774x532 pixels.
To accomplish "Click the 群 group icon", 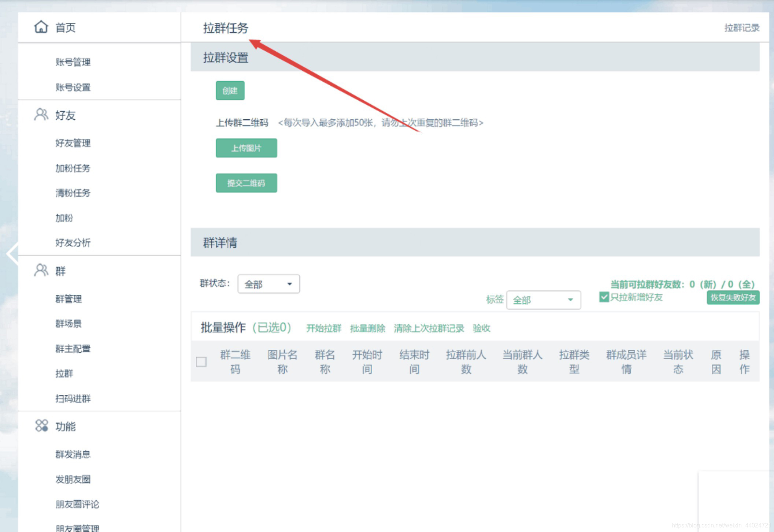I will coord(41,271).
